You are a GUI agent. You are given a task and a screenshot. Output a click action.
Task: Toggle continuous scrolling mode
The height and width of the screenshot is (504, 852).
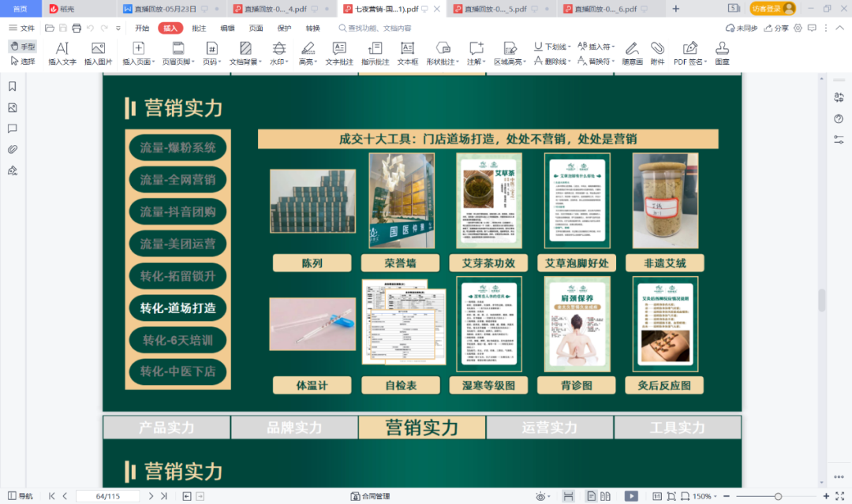(x=568, y=496)
